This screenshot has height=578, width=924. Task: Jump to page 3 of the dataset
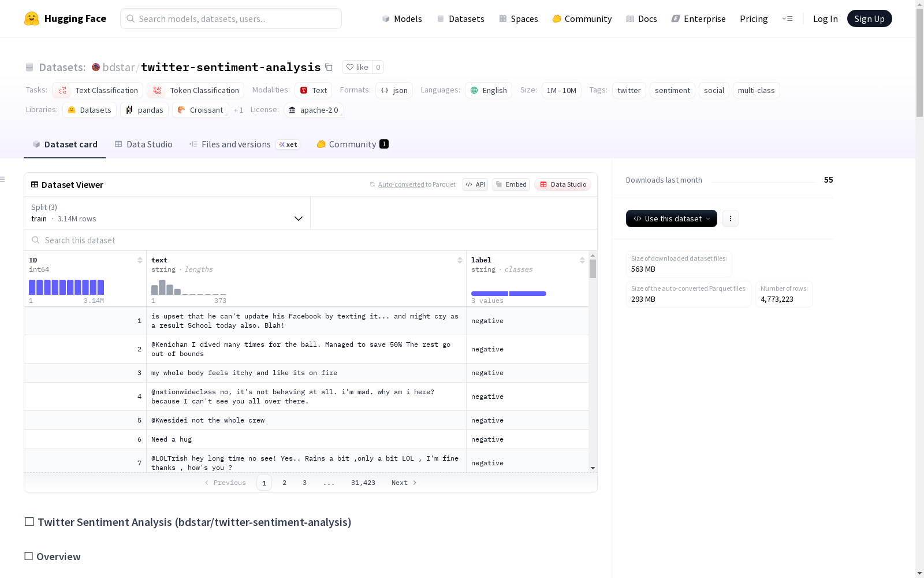click(304, 483)
